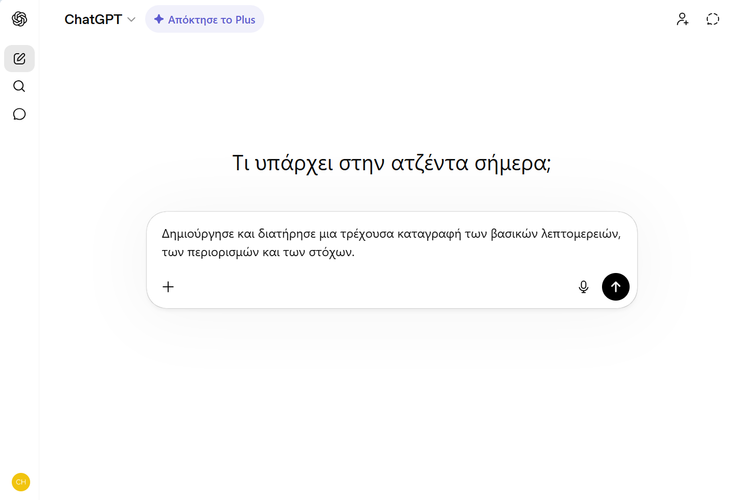Open chat search with the magnifier icon

[19, 87]
